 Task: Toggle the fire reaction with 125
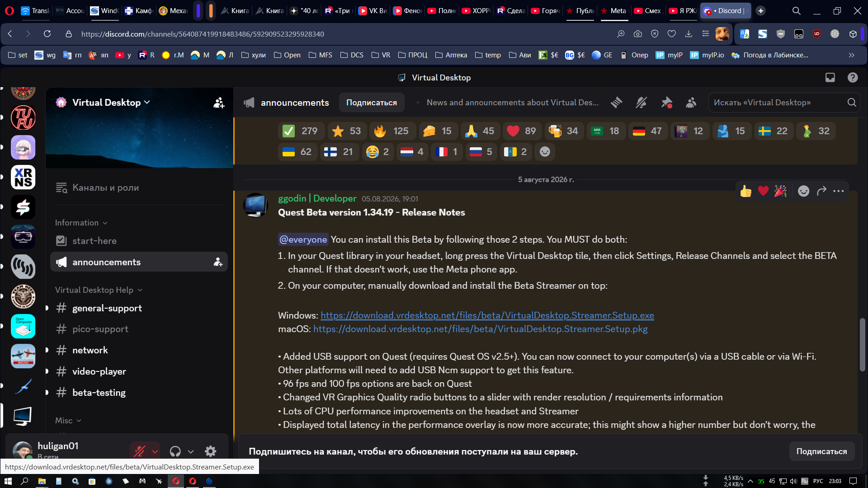coord(392,131)
